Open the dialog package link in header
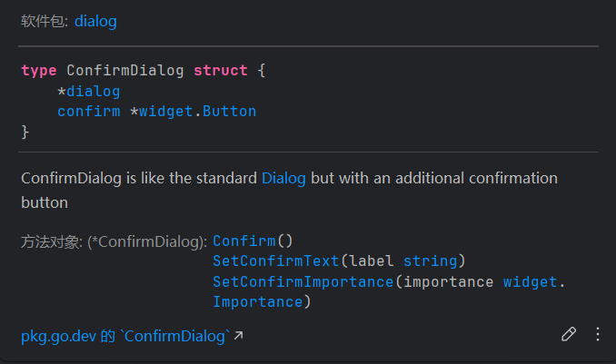The height and width of the screenshot is (364, 616). pos(95,21)
